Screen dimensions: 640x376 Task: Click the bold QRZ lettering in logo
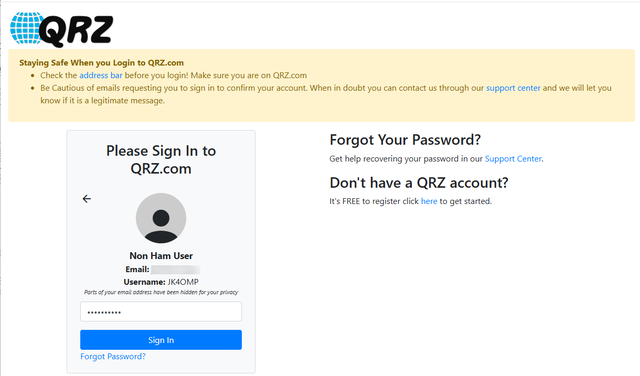pyautogui.click(x=76, y=30)
